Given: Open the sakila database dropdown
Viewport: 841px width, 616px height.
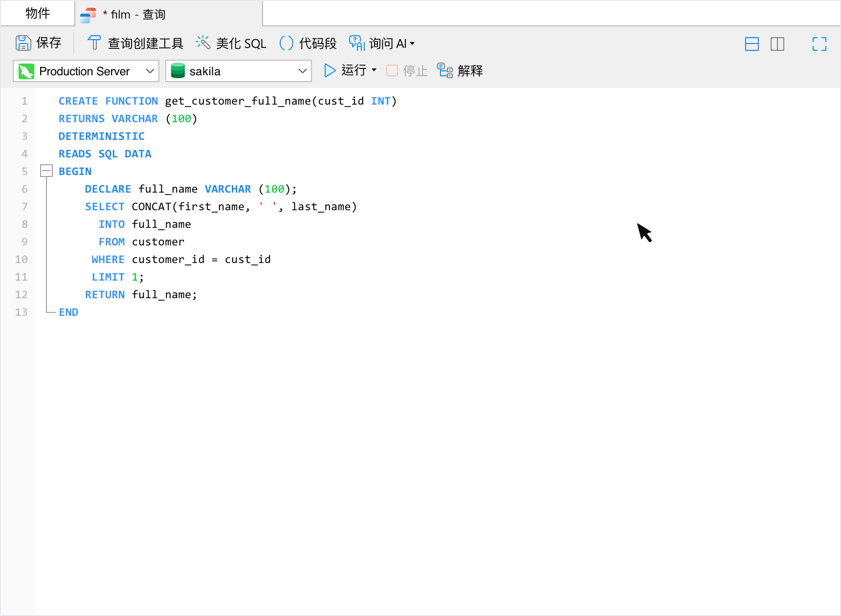Looking at the screenshot, I should click(x=239, y=71).
